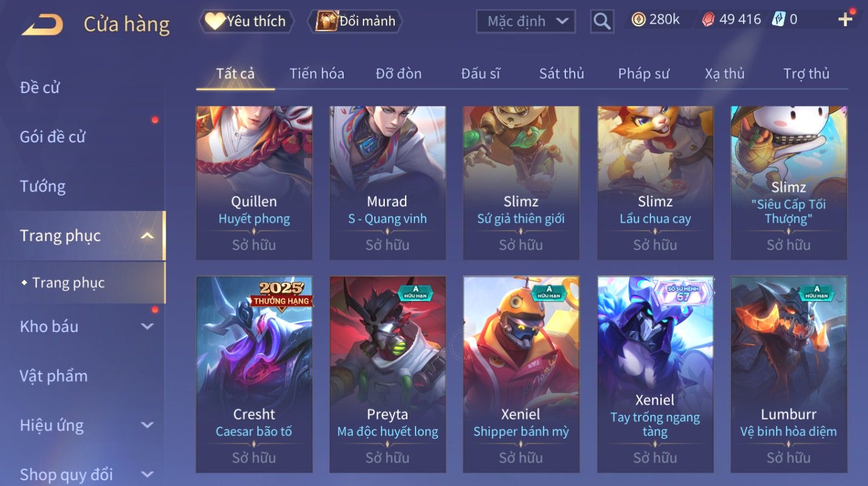Tap the gold coin icon showing 280k
Screen dimensions: 868x486
[x=638, y=20]
